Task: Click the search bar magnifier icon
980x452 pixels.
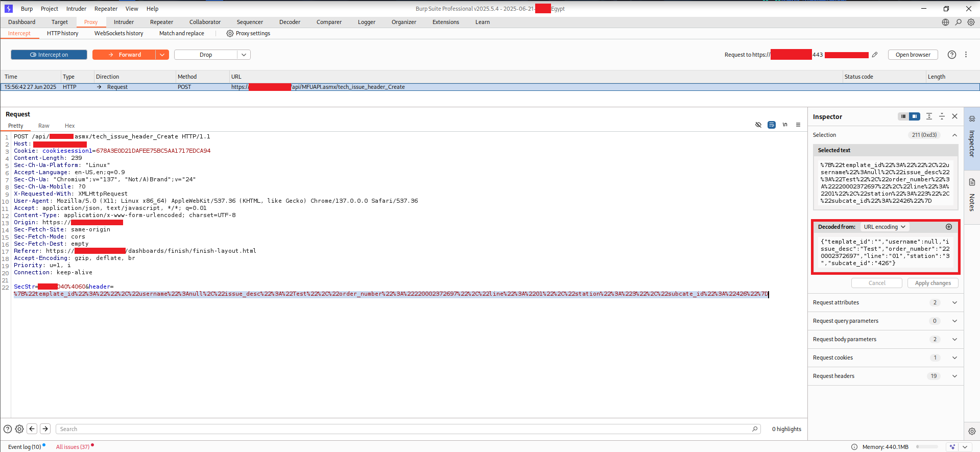Action: pos(755,429)
